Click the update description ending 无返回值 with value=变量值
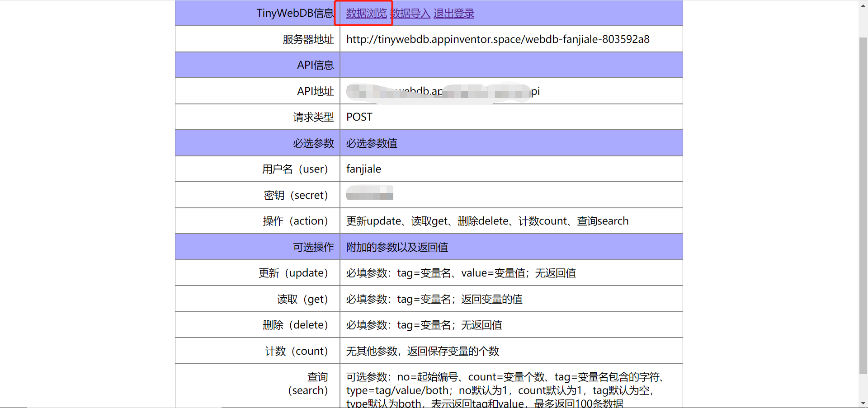 461,273
